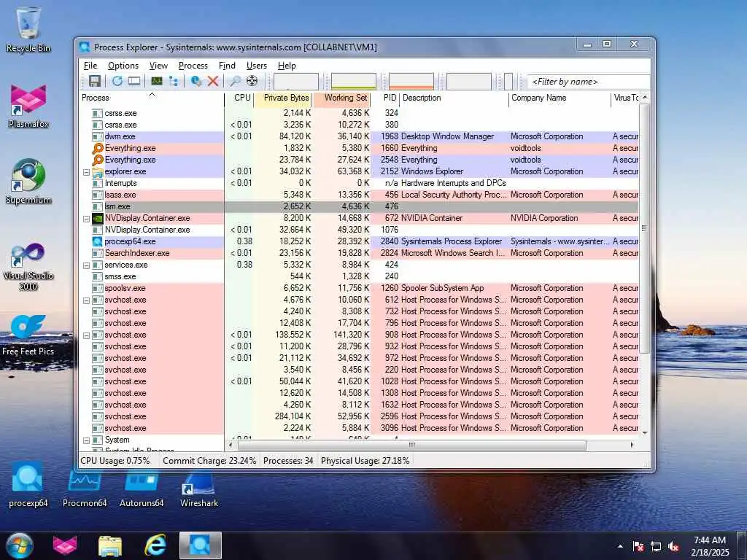Sort by the Description column header
This screenshot has width=747, height=560.
[454, 98]
